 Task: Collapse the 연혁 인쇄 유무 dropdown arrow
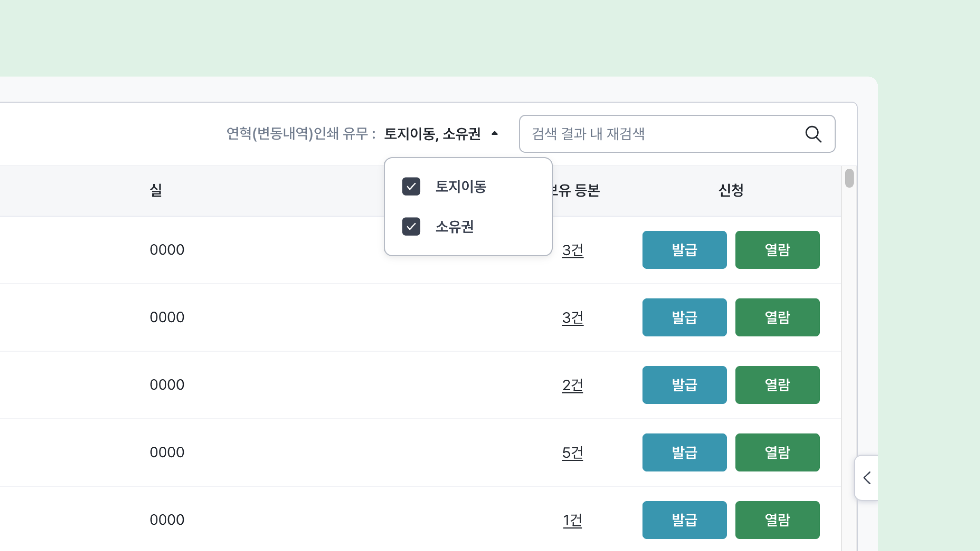[x=495, y=133]
